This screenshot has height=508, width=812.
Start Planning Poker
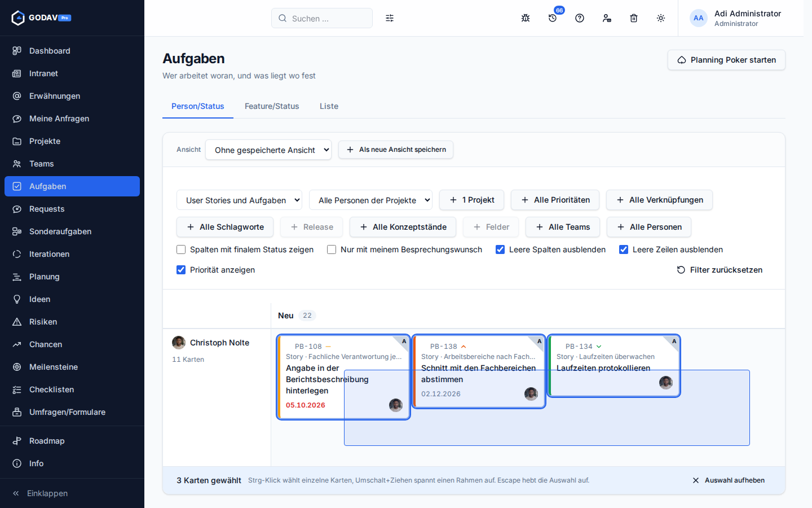[726, 60]
